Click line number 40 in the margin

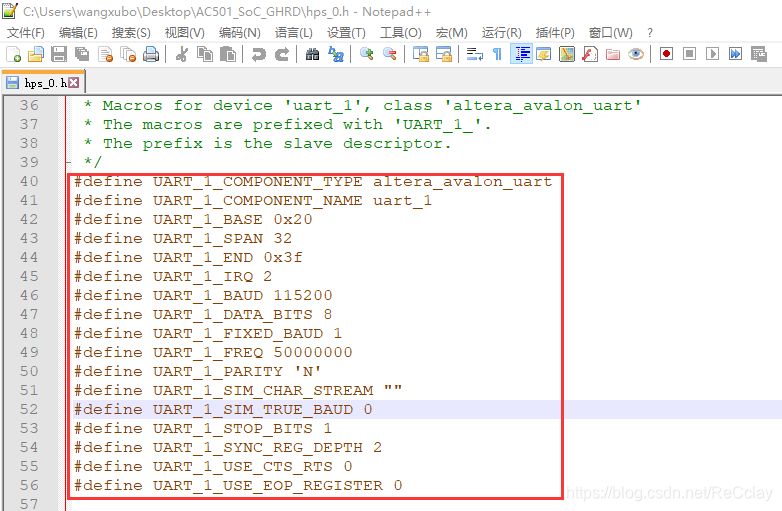tap(29, 181)
